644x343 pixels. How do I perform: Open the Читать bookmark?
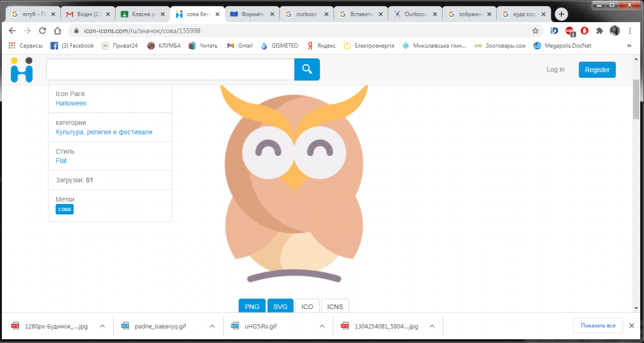coord(203,45)
